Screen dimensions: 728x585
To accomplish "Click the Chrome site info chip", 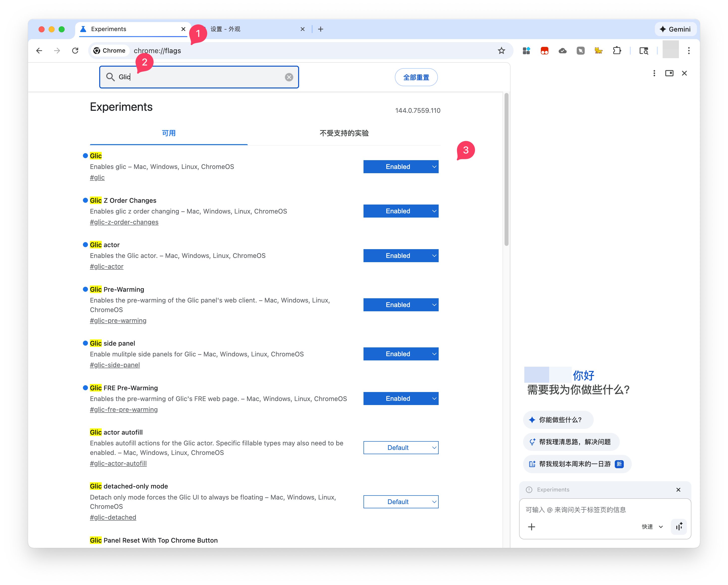I will [x=110, y=51].
